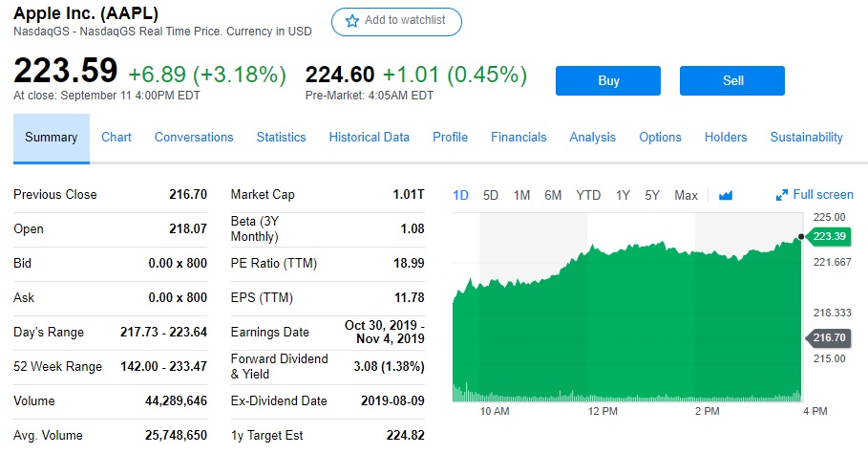The width and height of the screenshot is (868, 454).
Task: Expand chart with Full screen arrows
Action: [x=815, y=195]
